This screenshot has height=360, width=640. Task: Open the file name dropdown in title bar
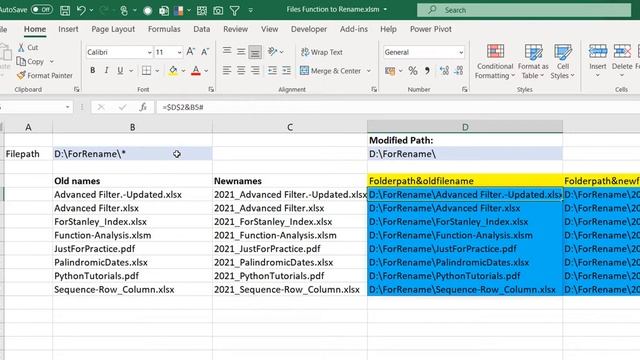point(385,9)
